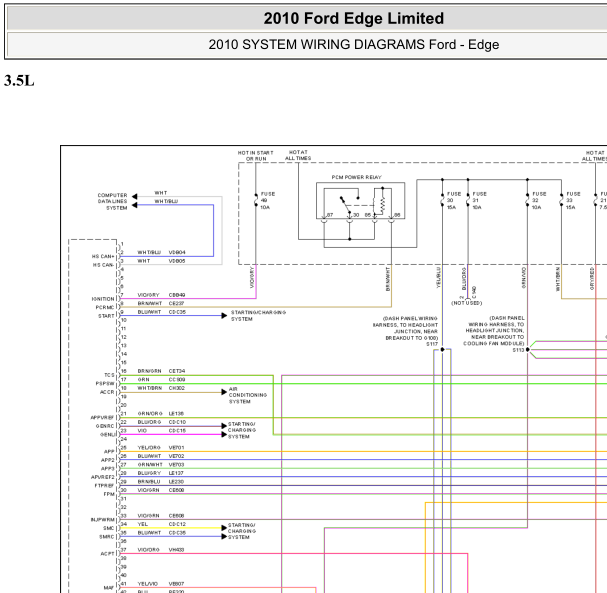Screen dimensions: 607x593
Task: Click the 'GRN/WHT' wire color at pin 27
Action: point(150,464)
